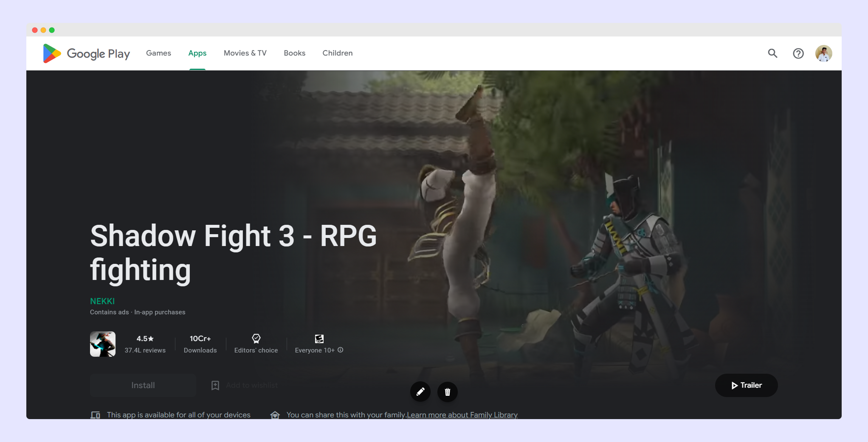Switch to the Apps tab
Screen dimensions: 868x442
[197, 53]
